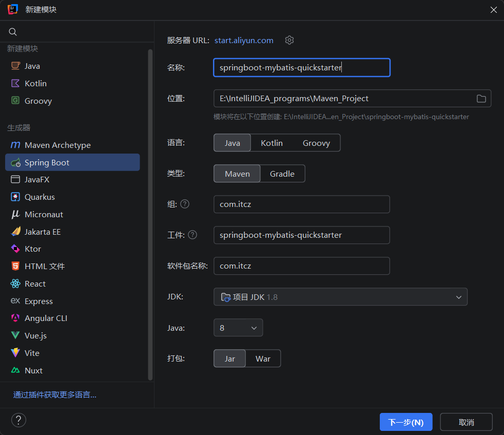This screenshot has width=504, height=435.
Task: Click the Express ex icon
Action: [x=15, y=301]
